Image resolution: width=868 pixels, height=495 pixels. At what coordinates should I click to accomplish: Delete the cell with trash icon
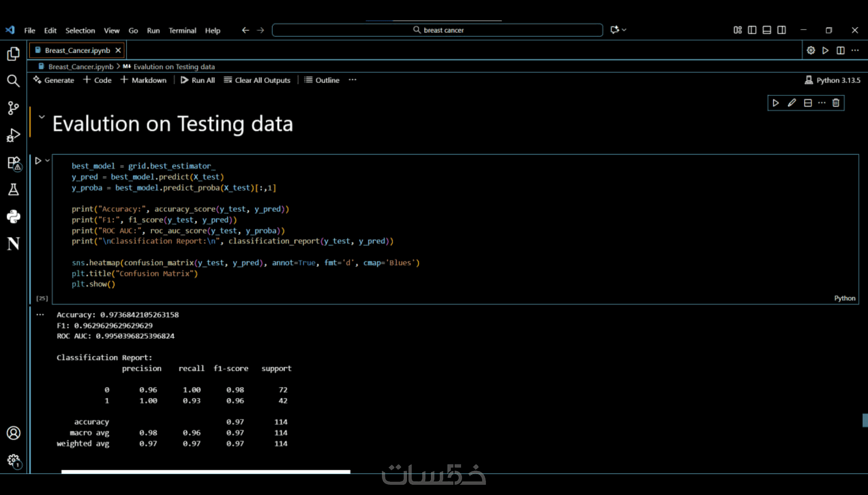coord(836,103)
